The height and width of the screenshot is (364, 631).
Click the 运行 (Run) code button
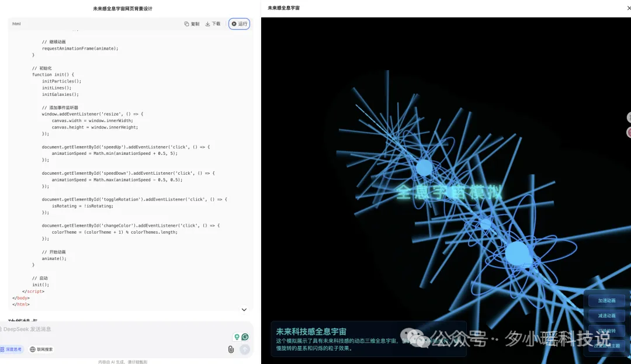(x=239, y=24)
